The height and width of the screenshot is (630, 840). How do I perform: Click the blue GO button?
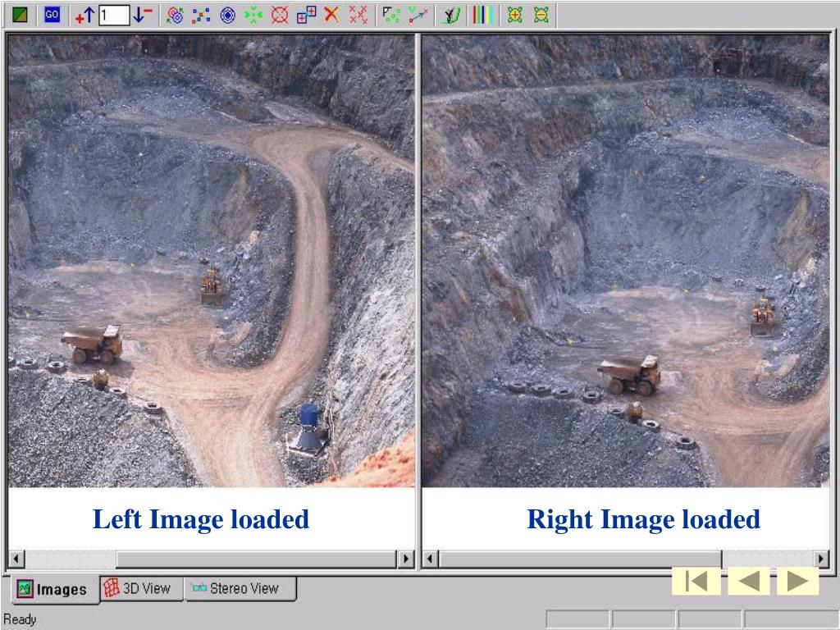point(52,15)
